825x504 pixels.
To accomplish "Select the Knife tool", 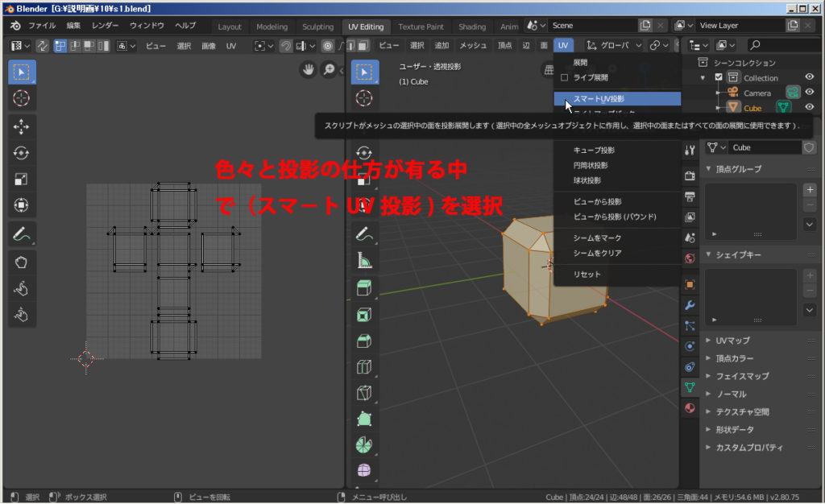I will click(x=364, y=393).
